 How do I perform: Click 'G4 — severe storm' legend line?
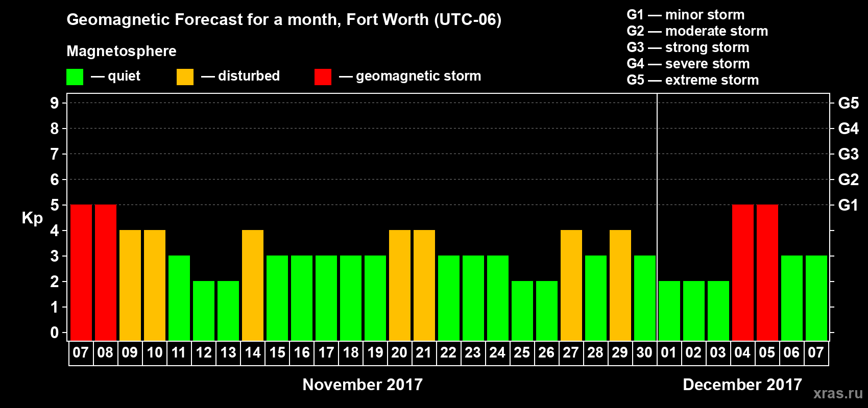pos(688,64)
